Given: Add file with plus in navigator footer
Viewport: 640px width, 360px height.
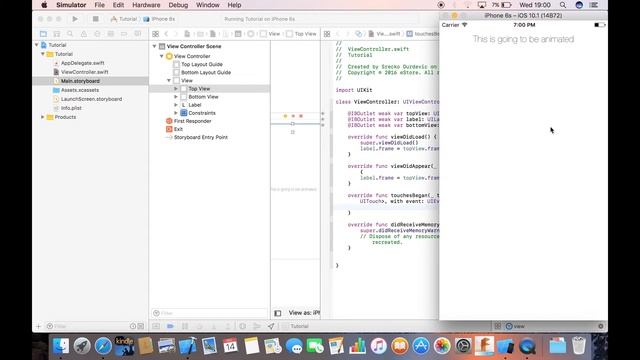Looking at the screenshot, I should coord(38,326).
